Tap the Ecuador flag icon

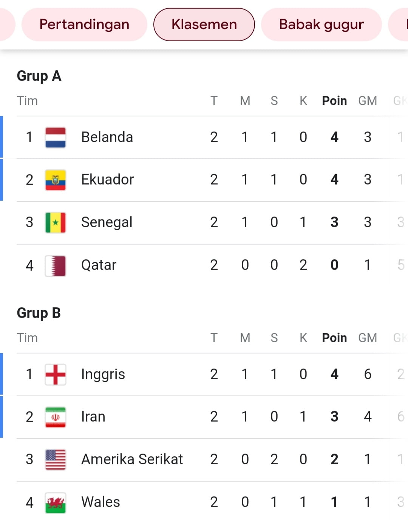[x=56, y=180]
